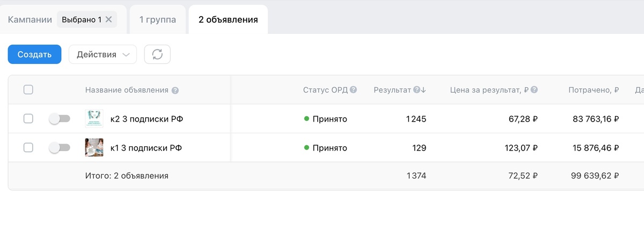Sort by 'Результат' using the arrow icon
Image resolution: width=644 pixels, height=228 pixels.
point(423,90)
